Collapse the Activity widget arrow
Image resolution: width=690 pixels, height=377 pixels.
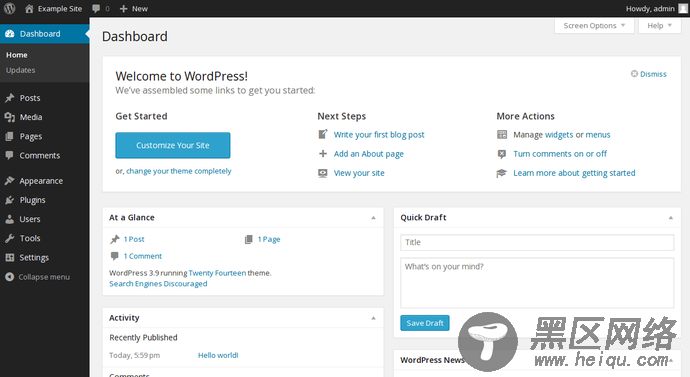[373, 318]
